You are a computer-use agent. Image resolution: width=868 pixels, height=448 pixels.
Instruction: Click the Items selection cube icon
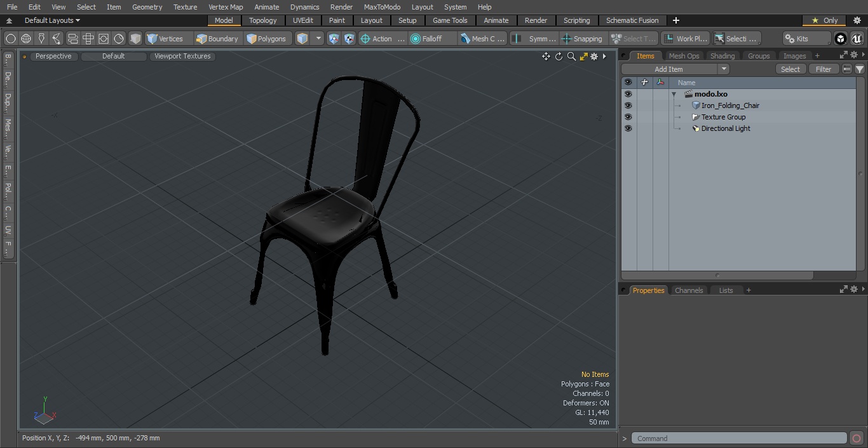(302, 39)
